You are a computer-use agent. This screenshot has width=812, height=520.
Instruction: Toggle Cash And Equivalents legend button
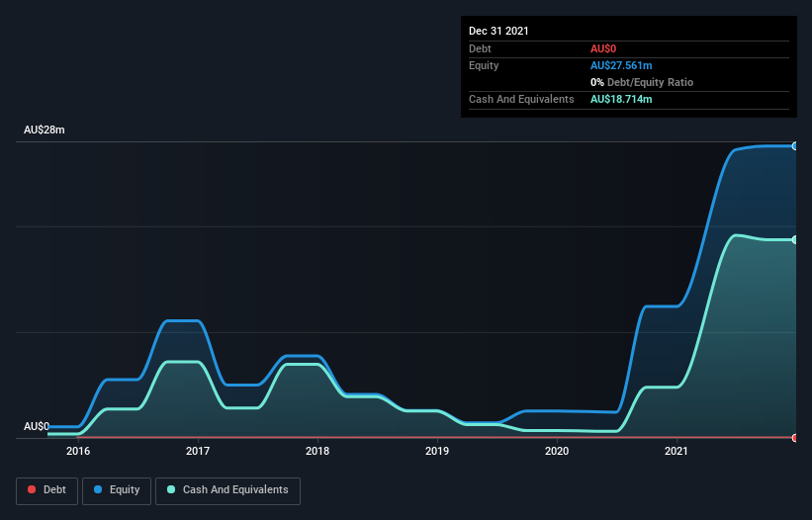pos(227,490)
